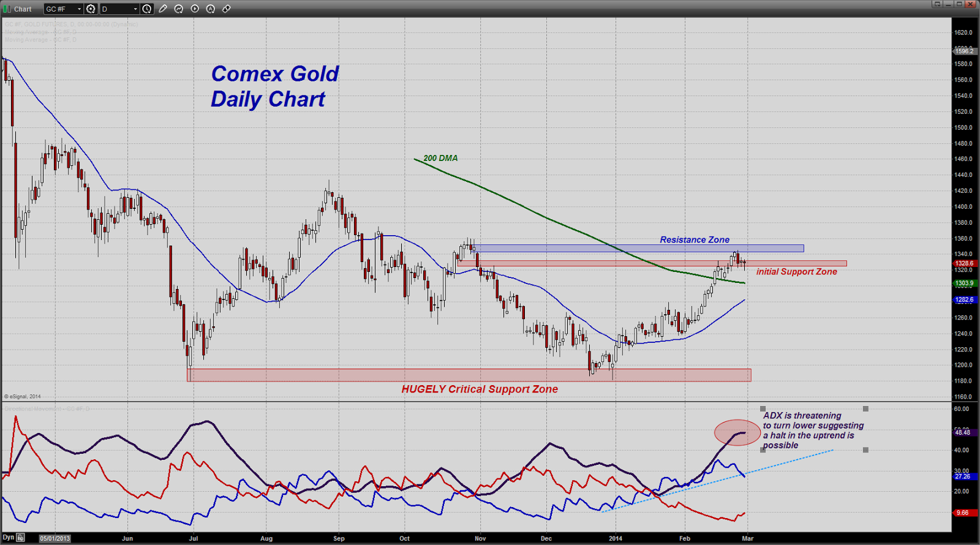Viewport: 980px width, 545px height.
Task: Click the Nov label on time axis
Action: pyautogui.click(x=480, y=539)
